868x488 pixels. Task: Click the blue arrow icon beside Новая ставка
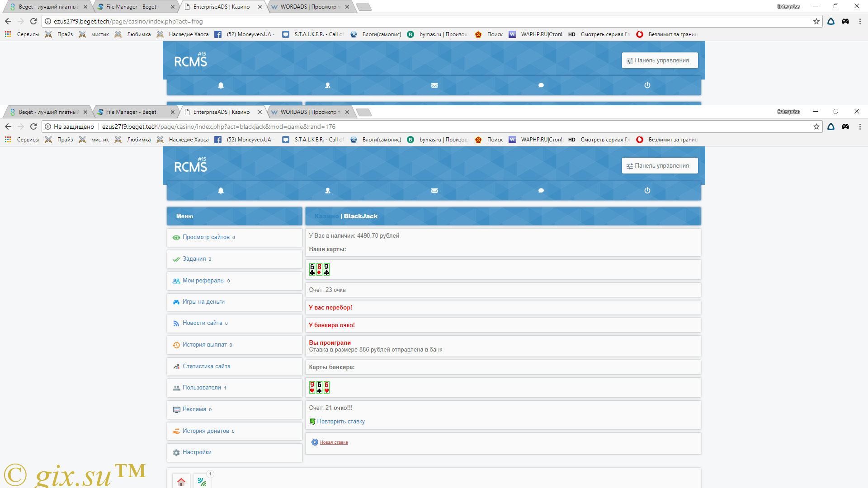315,442
